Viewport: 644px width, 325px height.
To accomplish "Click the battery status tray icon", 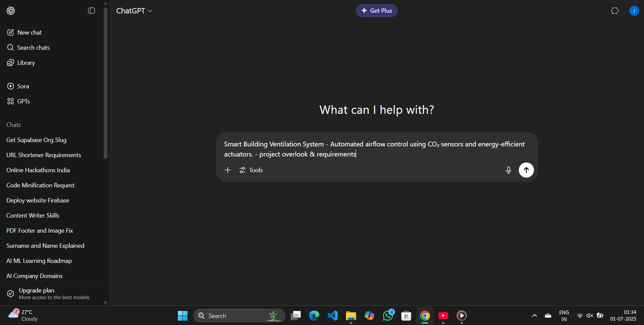I will click(600, 316).
